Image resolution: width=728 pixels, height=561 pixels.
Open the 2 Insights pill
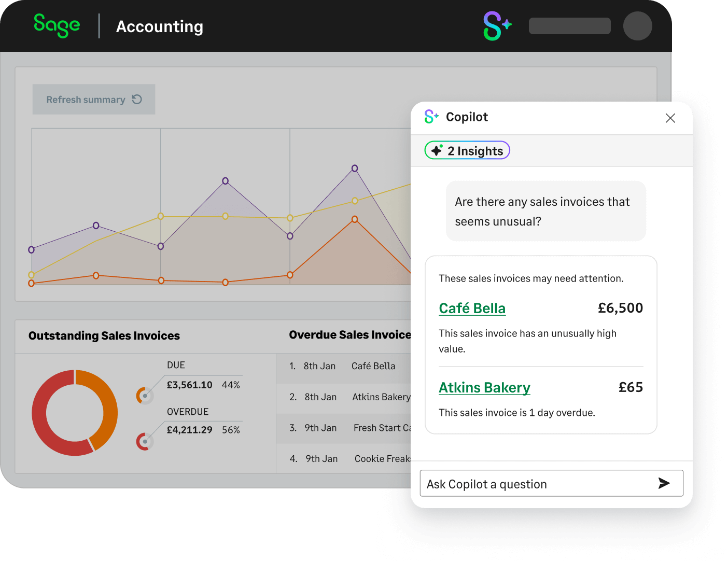467,150
